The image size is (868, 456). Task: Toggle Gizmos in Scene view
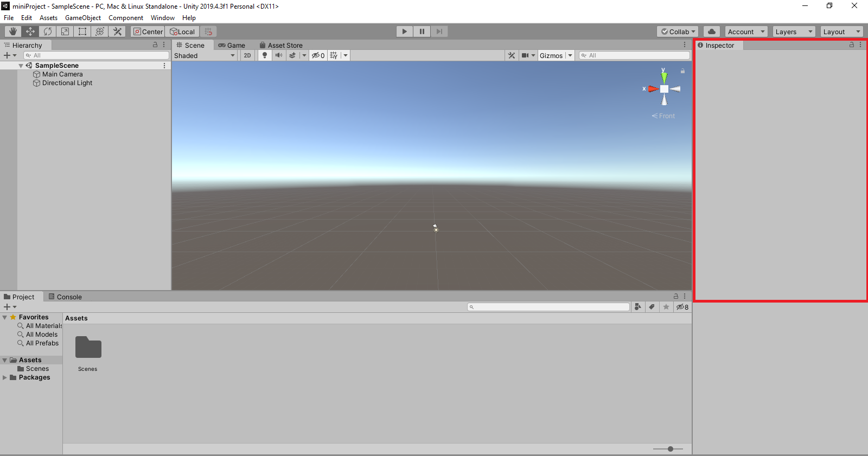tap(551, 55)
